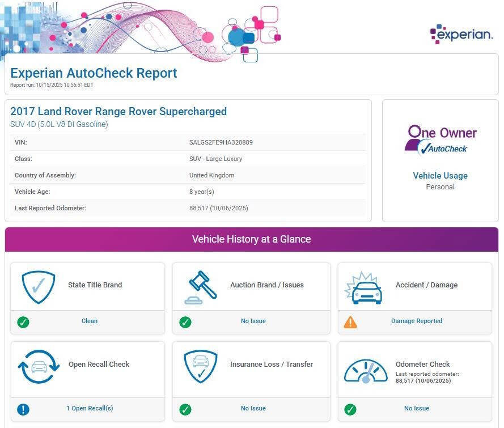Click the Clean title status link
The height and width of the screenshot is (428, 504).
90,321
